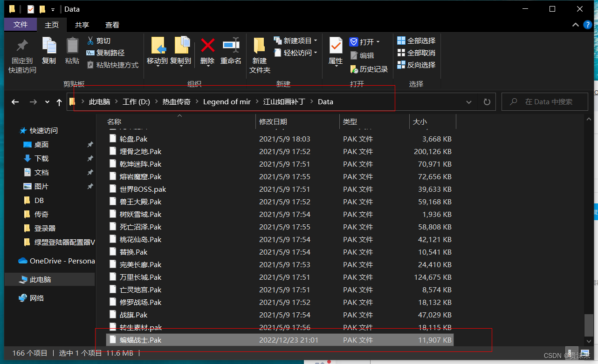The image size is (598, 364).
Task: Click the 编辑 edit icon
Action: (354, 55)
